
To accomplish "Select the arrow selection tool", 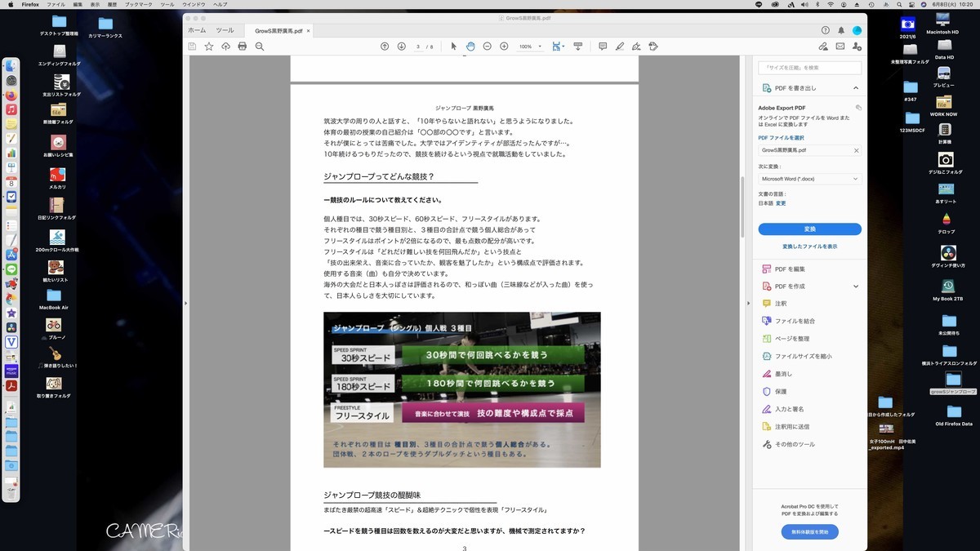I will point(454,47).
